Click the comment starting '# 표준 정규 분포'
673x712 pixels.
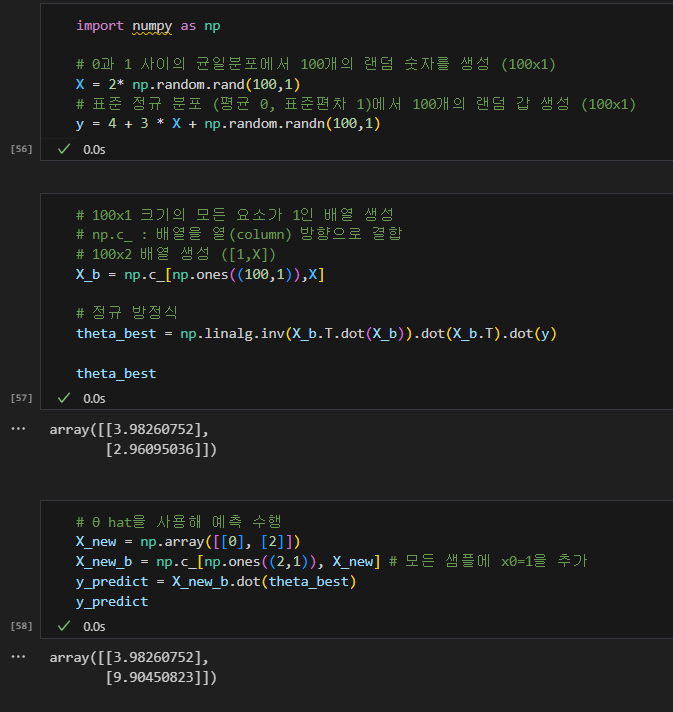pyautogui.click(x=356, y=104)
